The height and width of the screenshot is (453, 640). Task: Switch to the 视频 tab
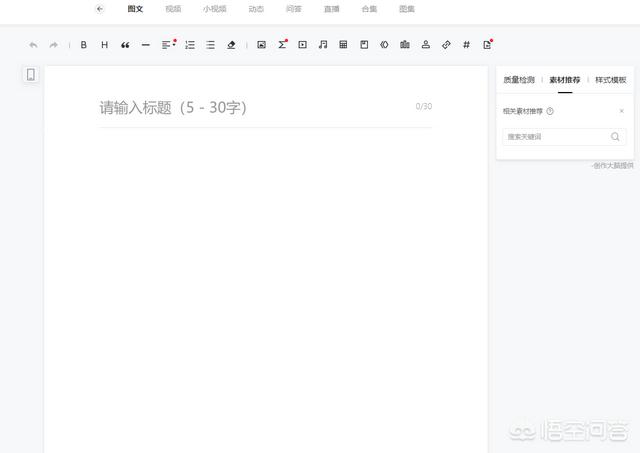point(173,9)
